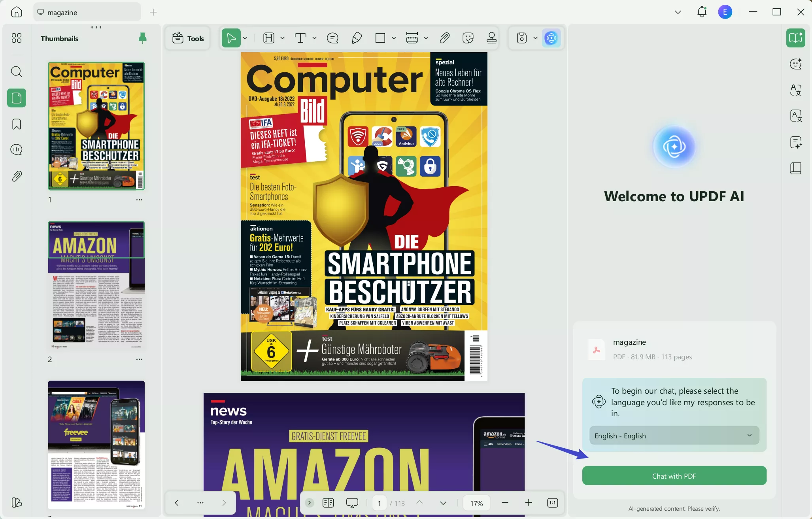Add a new tab with plus

coord(153,12)
